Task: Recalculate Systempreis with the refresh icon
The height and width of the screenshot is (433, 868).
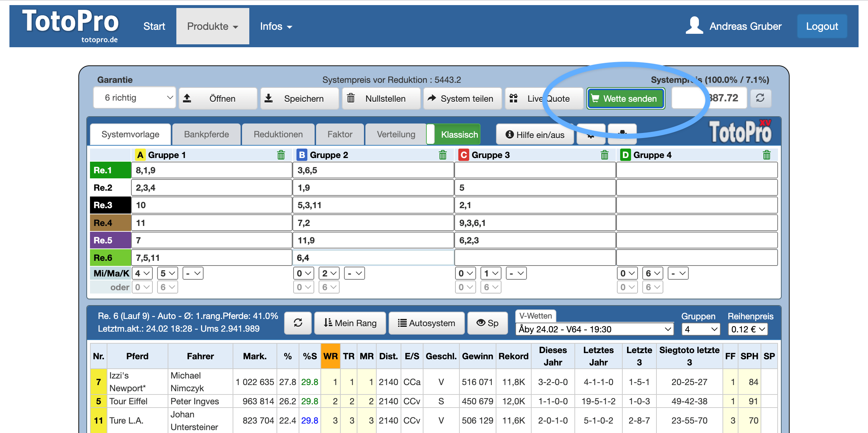Action: tap(760, 98)
